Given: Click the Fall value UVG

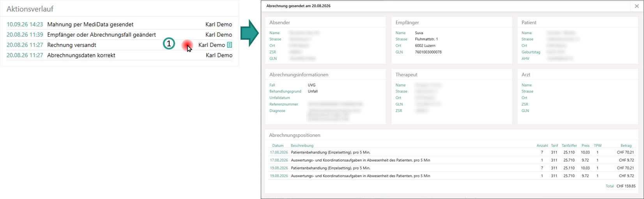Looking at the screenshot, I should coord(311,85).
